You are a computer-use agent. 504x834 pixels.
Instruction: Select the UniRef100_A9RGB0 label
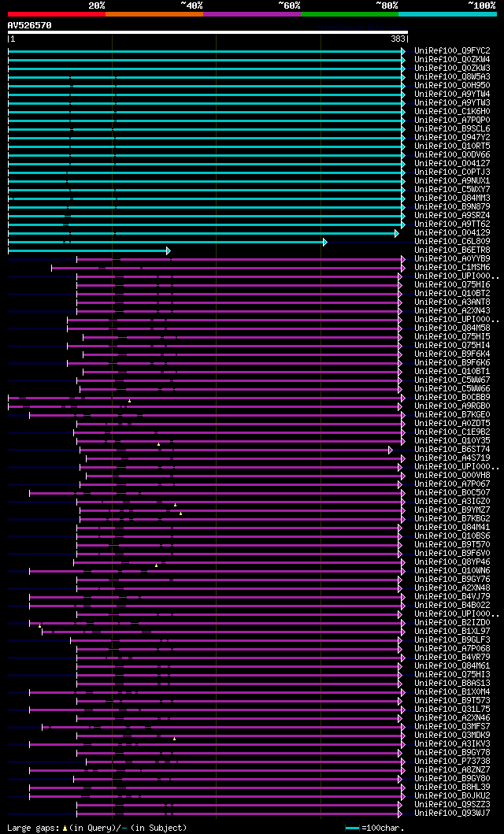click(x=453, y=406)
